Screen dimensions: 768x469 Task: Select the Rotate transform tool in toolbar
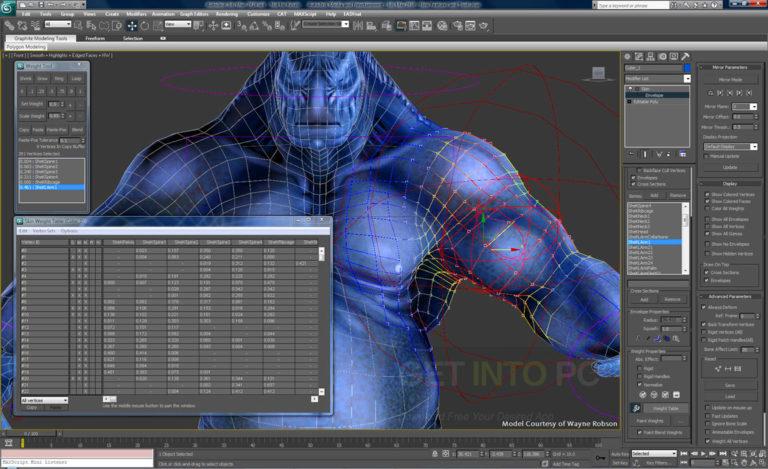click(144, 25)
